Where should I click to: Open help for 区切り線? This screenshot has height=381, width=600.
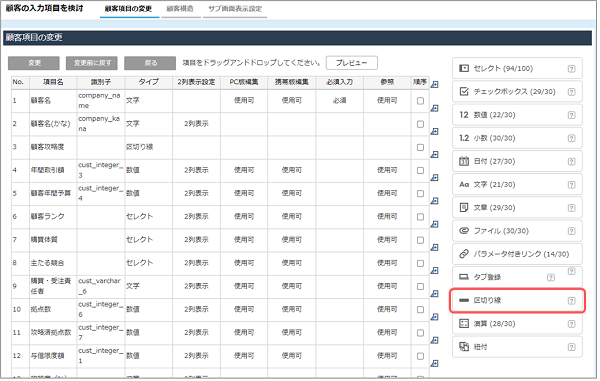pos(571,301)
